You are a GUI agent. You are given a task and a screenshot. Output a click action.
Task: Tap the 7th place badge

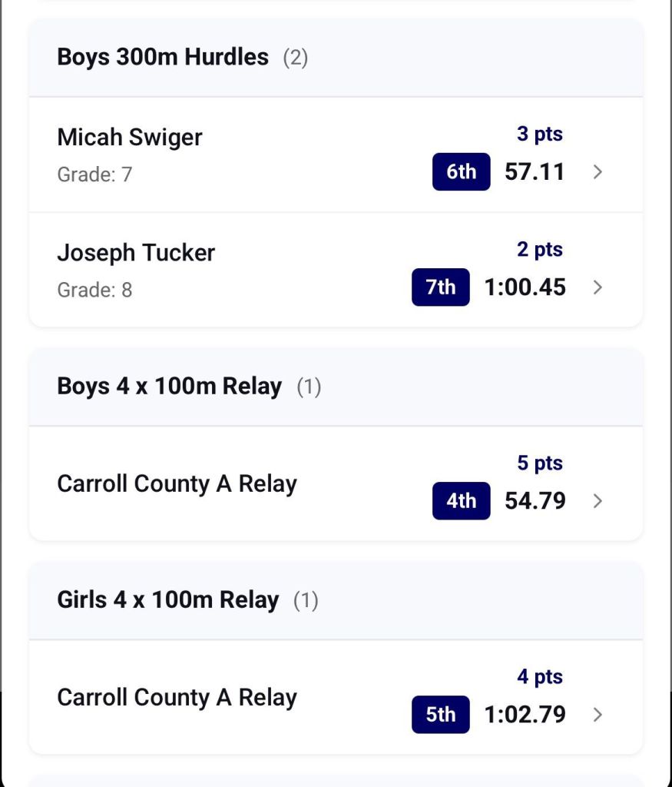point(440,287)
